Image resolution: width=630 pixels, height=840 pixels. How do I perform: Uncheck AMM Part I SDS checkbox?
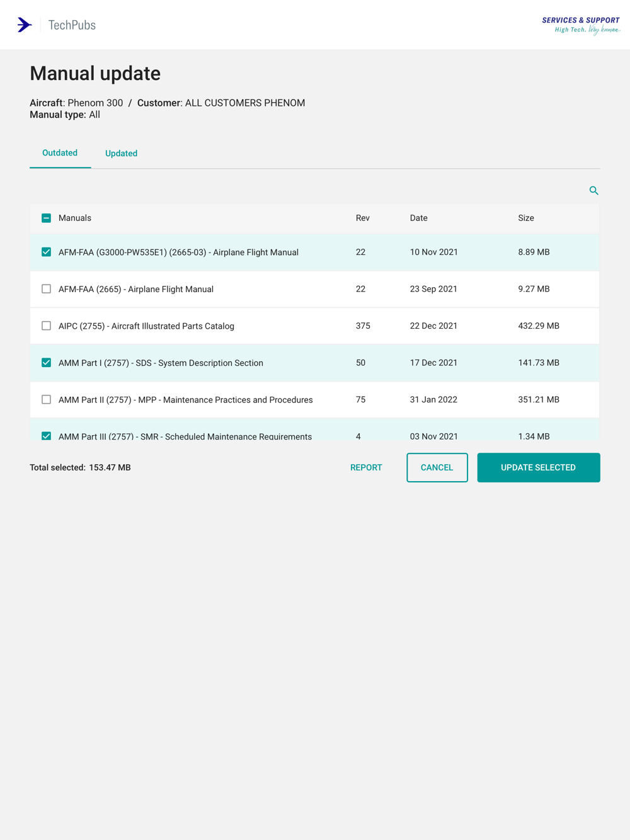tap(46, 363)
